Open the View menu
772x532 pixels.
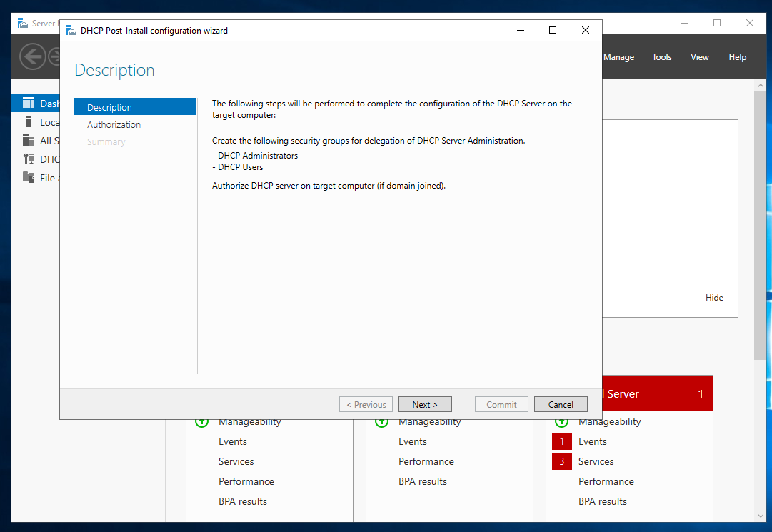click(700, 57)
